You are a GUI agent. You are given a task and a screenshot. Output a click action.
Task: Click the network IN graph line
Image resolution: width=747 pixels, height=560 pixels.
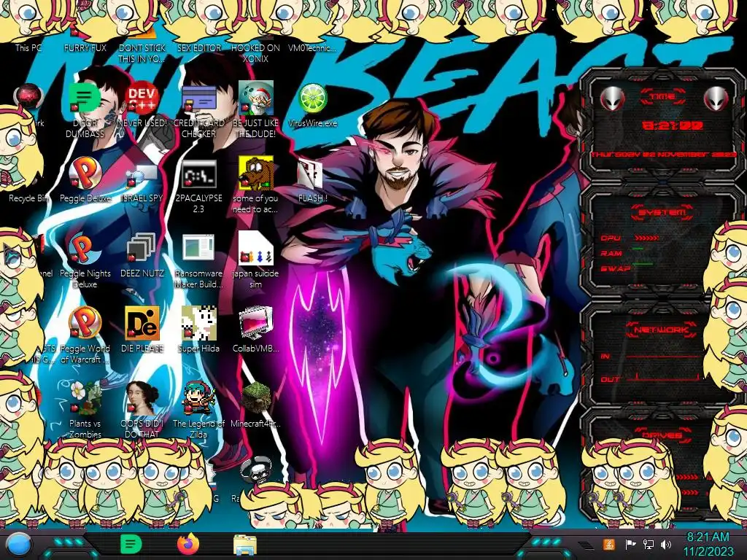click(x=664, y=356)
